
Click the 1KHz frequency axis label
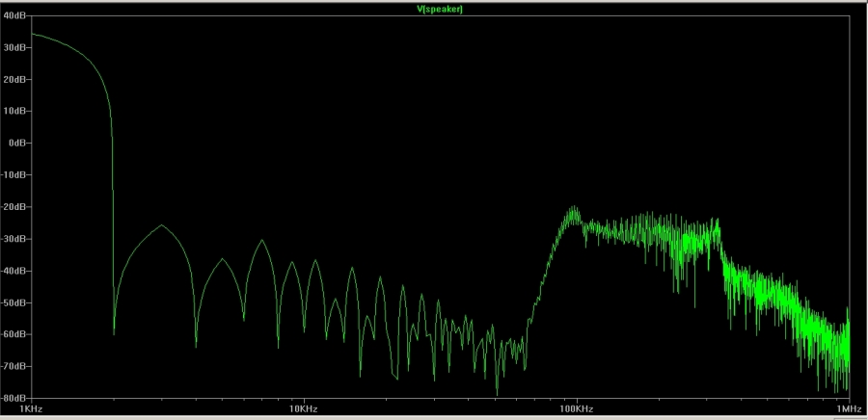tap(32, 409)
